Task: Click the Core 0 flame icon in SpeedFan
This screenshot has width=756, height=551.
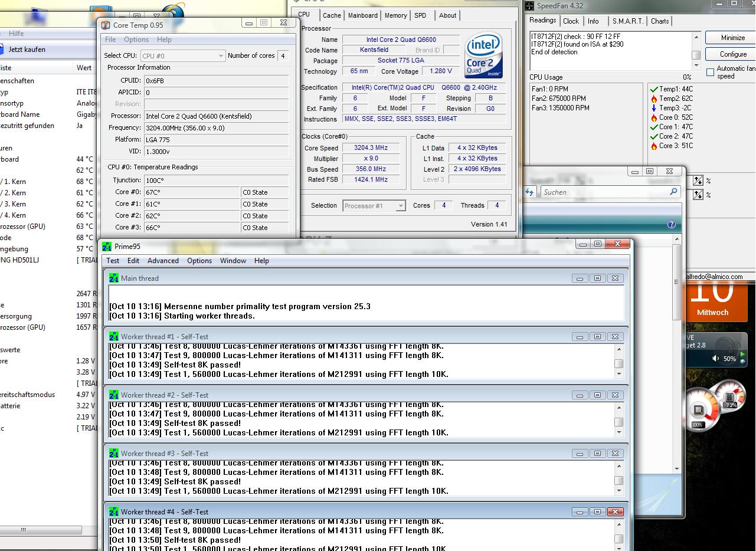Action: coord(654,117)
